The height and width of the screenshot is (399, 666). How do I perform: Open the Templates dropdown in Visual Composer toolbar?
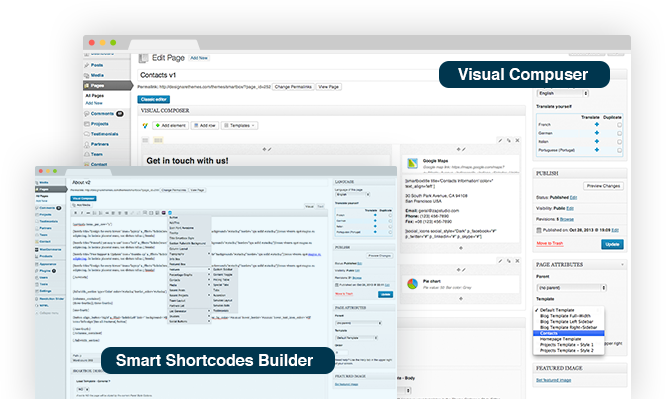pyautogui.click(x=240, y=126)
